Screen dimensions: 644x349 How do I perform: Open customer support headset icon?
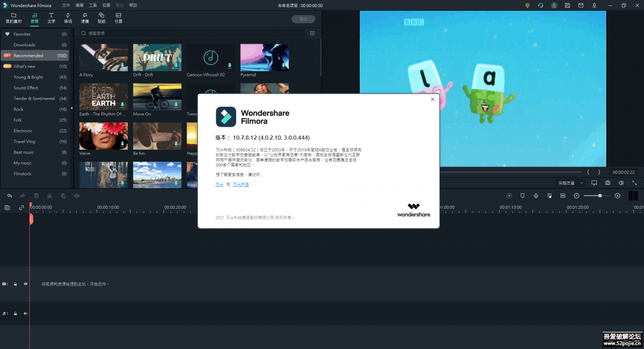coord(540,5)
